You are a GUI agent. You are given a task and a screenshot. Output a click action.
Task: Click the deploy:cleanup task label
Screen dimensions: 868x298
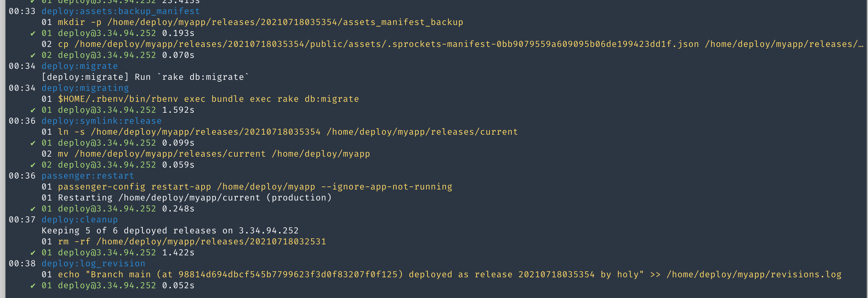(79, 220)
